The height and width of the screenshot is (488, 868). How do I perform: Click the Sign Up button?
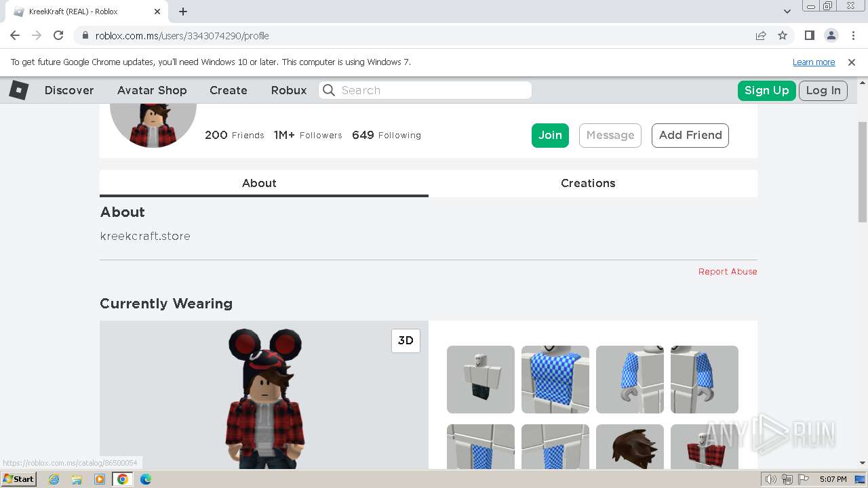point(767,90)
